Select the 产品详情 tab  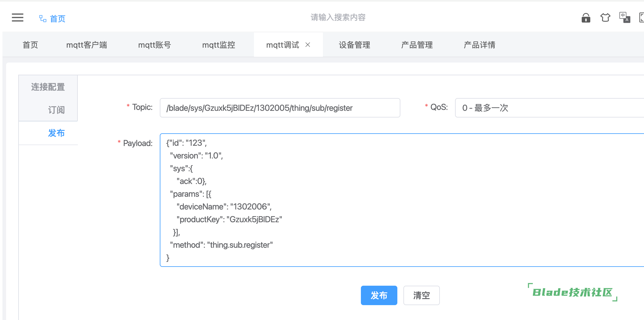click(479, 45)
